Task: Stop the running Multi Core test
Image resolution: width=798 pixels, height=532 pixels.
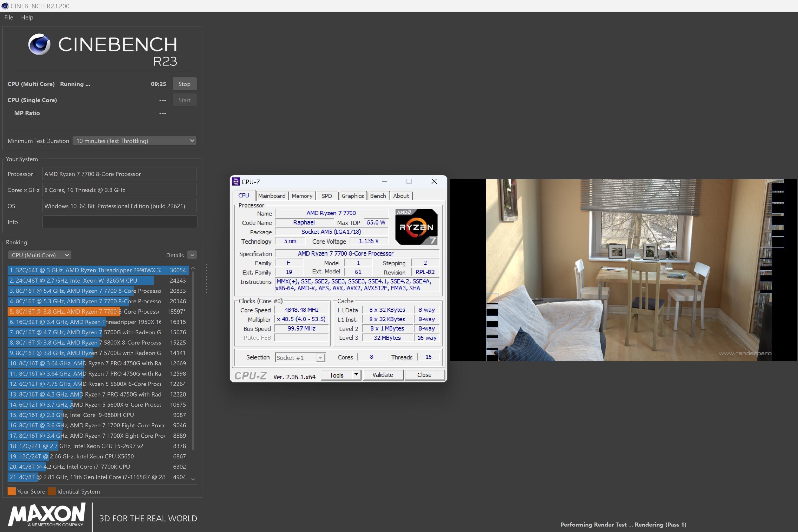Action: point(184,84)
